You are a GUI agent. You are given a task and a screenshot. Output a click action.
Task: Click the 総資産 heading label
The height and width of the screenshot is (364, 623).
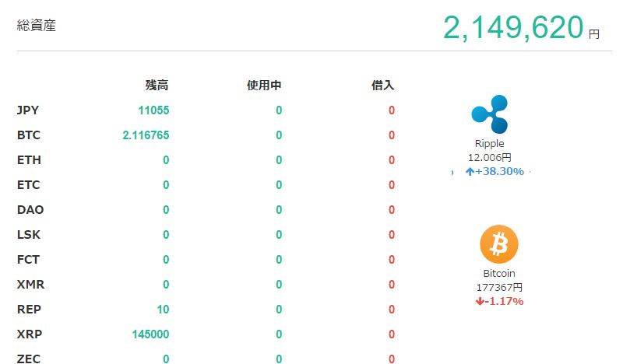click(37, 26)
